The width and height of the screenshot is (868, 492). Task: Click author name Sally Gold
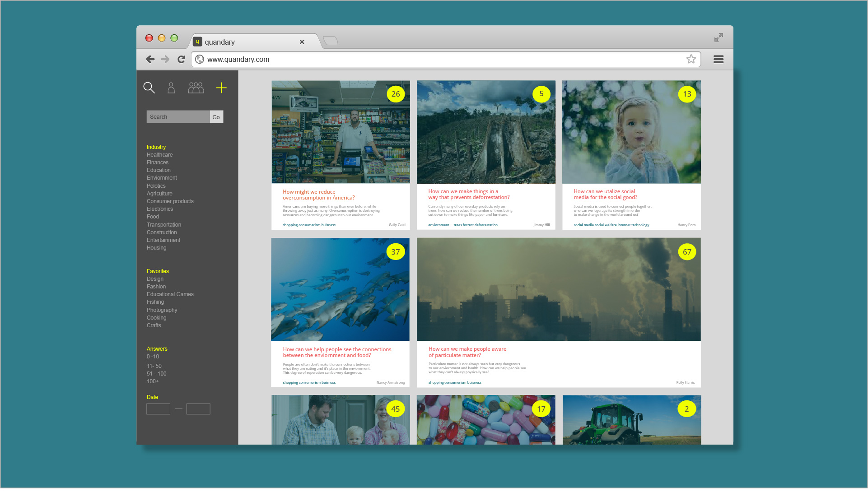397,225
